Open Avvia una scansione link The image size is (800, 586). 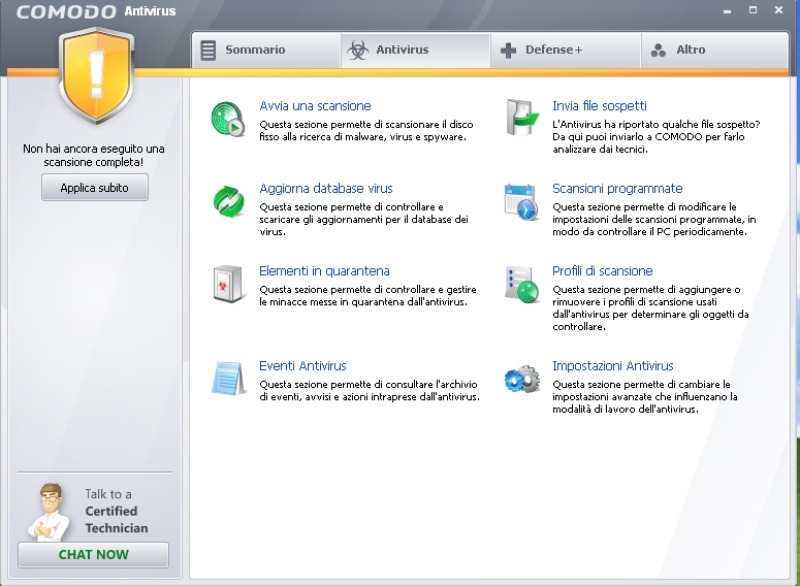click(315, 106)
